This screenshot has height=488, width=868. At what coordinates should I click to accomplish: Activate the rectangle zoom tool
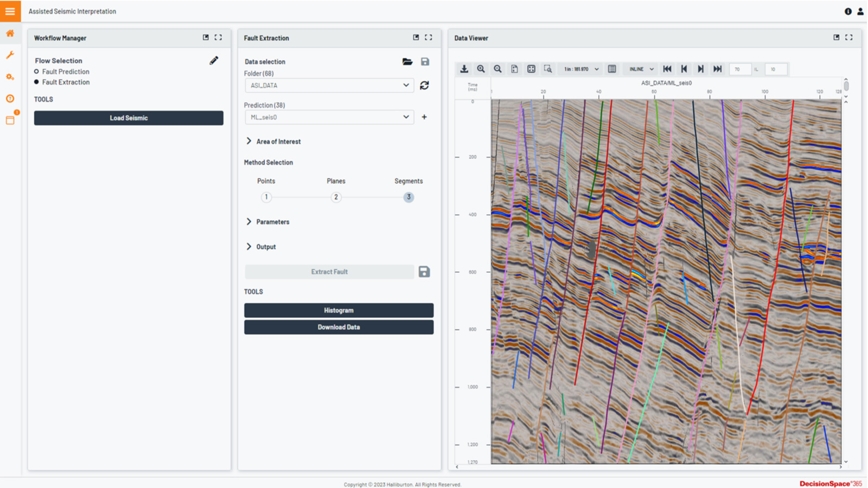(548, 69)
